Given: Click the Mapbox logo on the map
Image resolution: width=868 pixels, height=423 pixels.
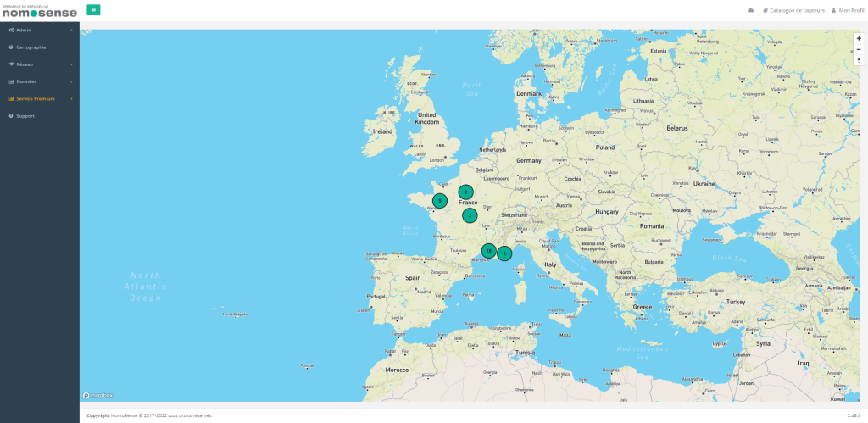Looking at the screenshot, I should click(x=97, y=395).
